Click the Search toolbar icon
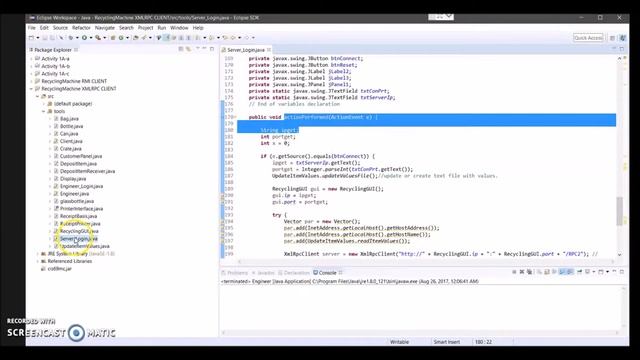This screenshot has height=360, width=640. 144,38
